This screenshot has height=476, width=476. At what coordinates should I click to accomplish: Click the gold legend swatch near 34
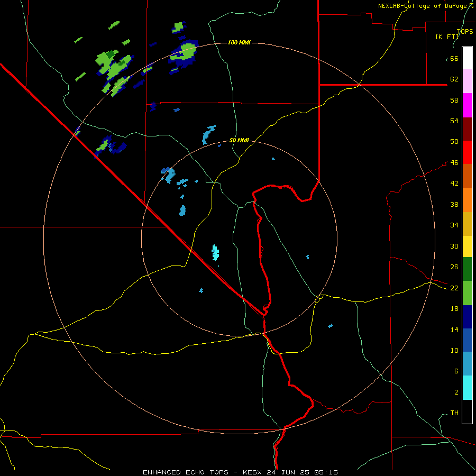point(467,224)
